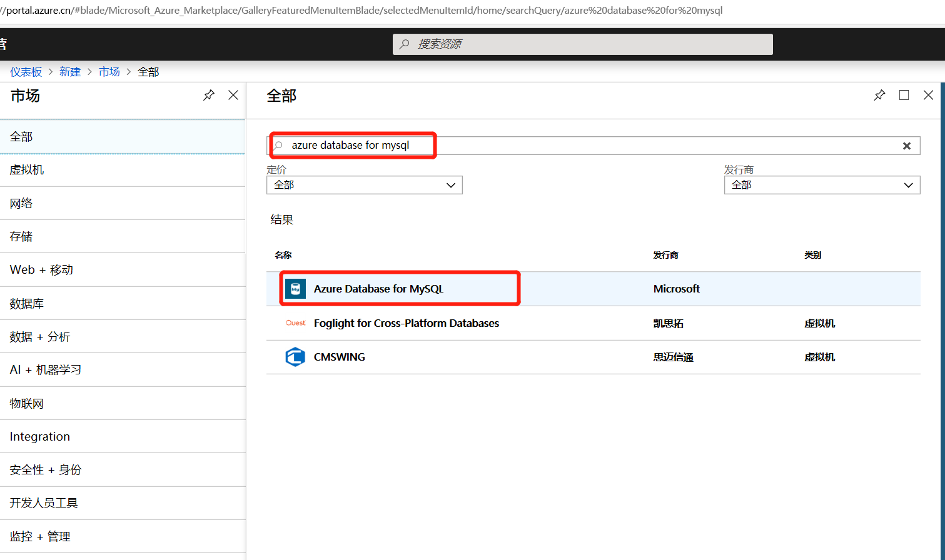
Task: Select 数据库 category
Action: click(123, 303)
